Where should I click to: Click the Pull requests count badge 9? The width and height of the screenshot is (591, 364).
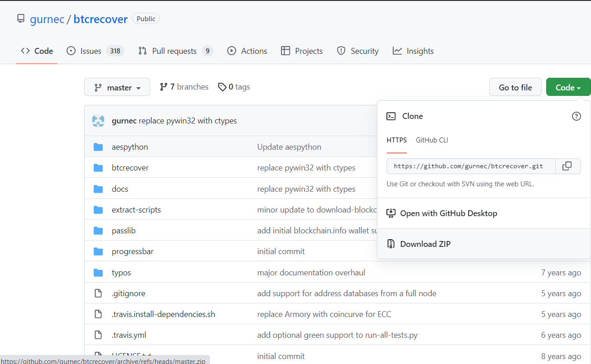pyautogui.click(x=207, y=51)
